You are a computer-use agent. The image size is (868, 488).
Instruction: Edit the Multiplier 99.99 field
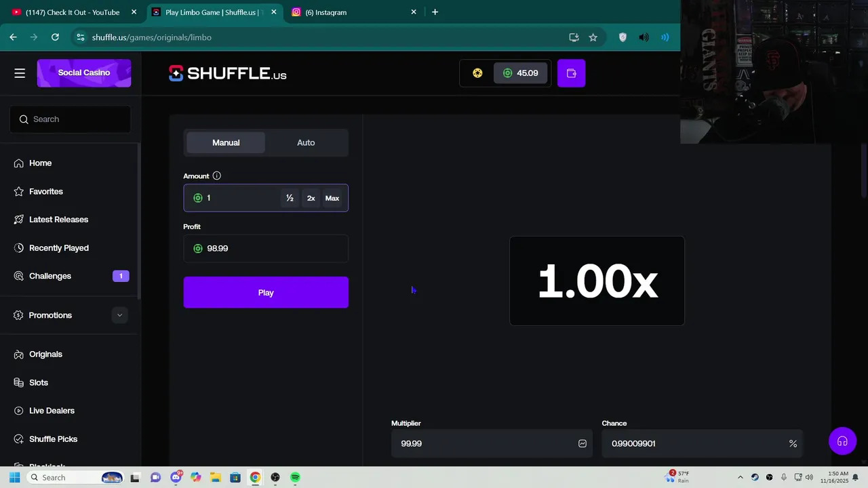coord(492,443)
